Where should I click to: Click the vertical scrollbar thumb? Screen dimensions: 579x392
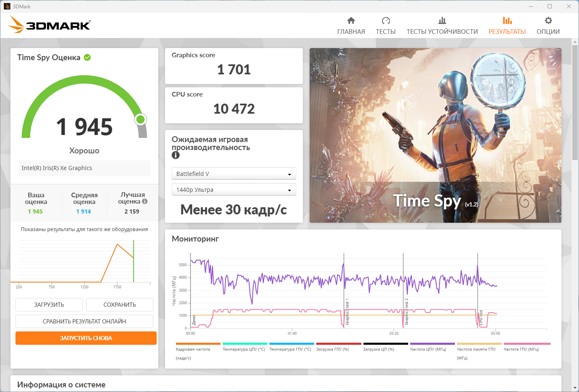pos(575,102)
